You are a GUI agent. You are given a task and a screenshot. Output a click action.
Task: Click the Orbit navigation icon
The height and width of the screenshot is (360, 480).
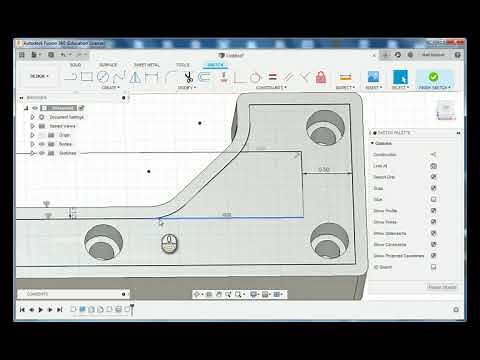pos(197,294)
